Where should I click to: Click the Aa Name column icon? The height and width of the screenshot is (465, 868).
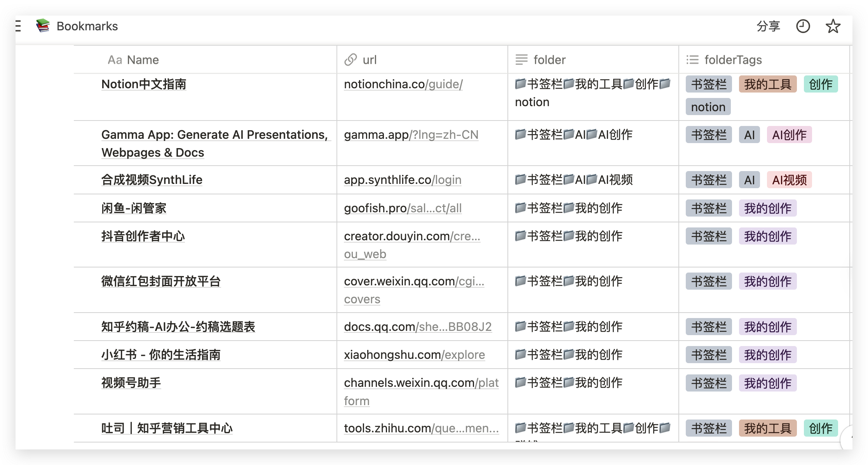[x=115, y=60]
